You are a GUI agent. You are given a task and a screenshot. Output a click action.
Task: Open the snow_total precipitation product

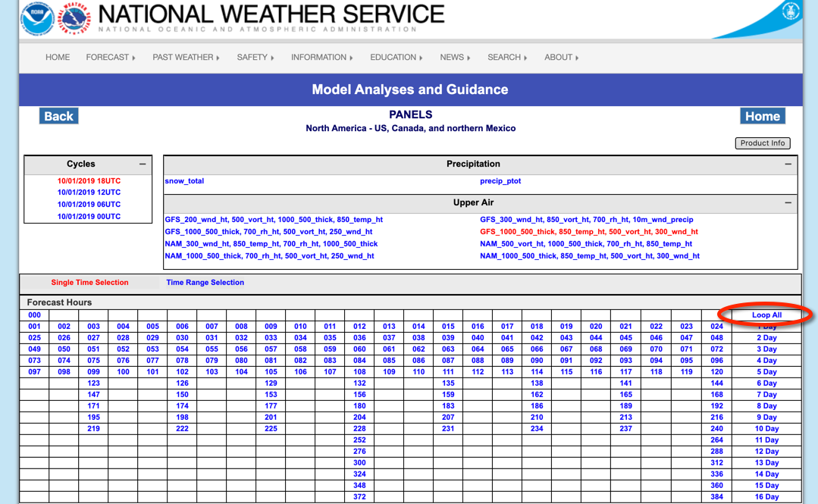[x=184, y=181]
